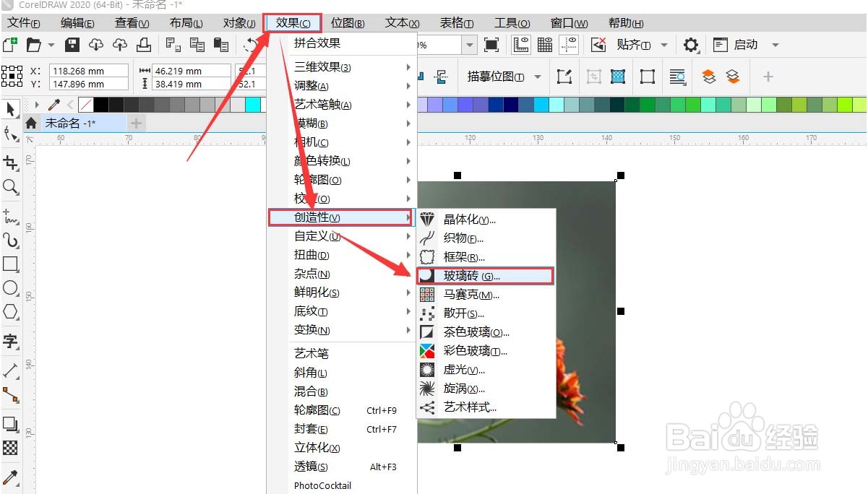This screenshot has height=494, width=868.
Task: Select the Ellipse tool
Action: pyautogui.click(x=10, y=288)
